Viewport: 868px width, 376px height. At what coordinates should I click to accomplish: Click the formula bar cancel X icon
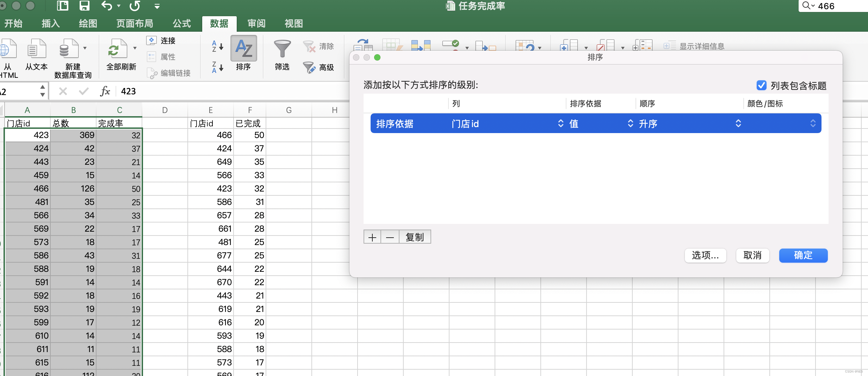point(63,91)
